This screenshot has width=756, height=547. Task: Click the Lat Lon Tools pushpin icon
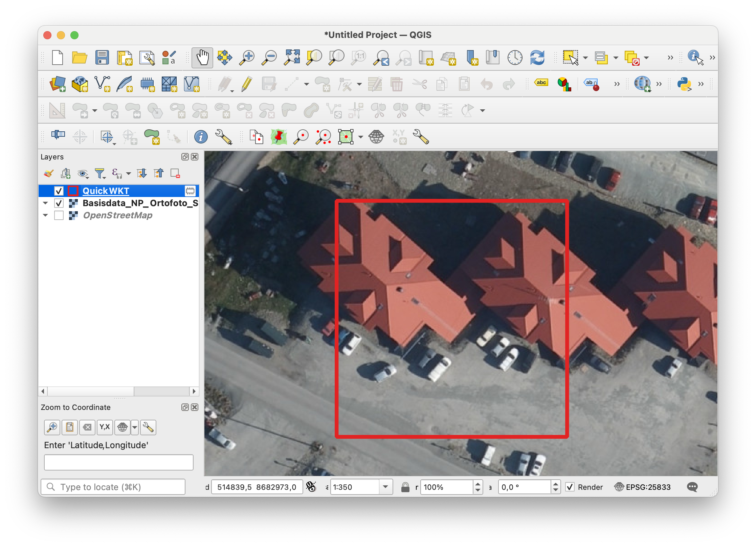(x=279, y=137)
